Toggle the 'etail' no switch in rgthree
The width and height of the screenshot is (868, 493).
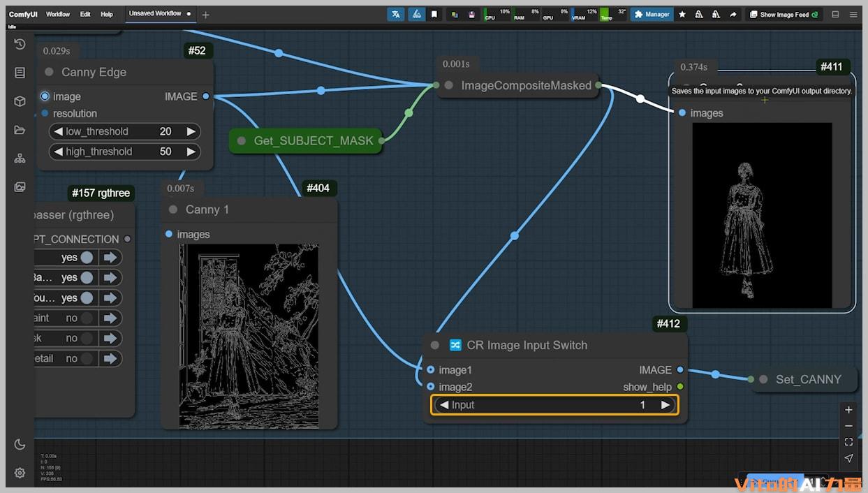coord(87,359)
